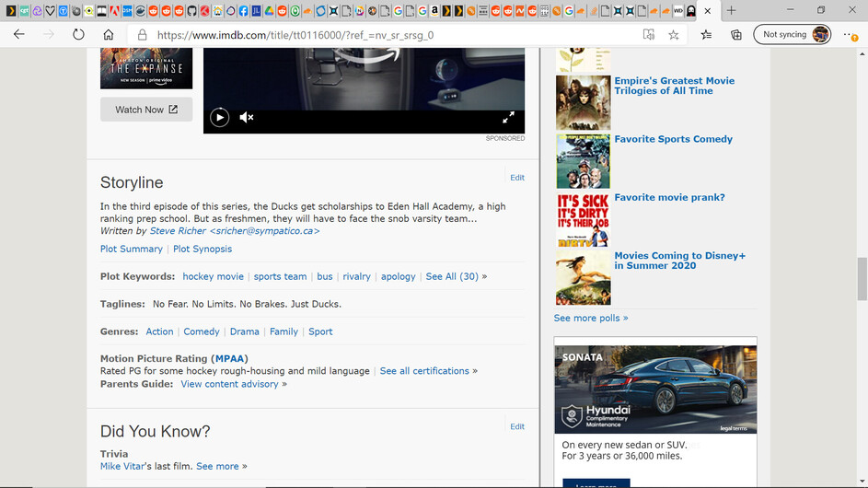Select the hockey movie keyword
Image resolution: width=868 pixels, height=488 pixels.
[214, 276]
